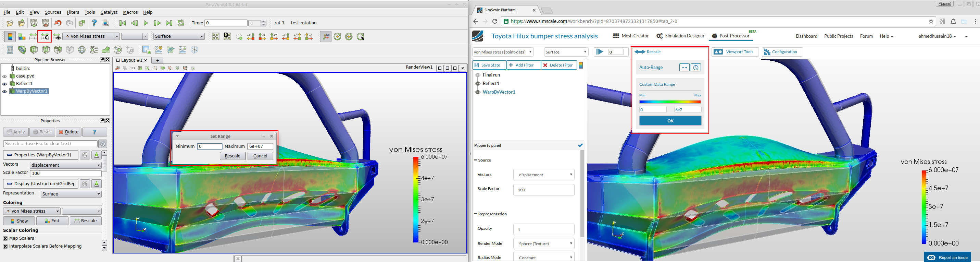The height and width of the screenshot is (262, 980).
Task: Click the Open file icon in ParaView
Action: pyautogui.click(x=10, y=23)
